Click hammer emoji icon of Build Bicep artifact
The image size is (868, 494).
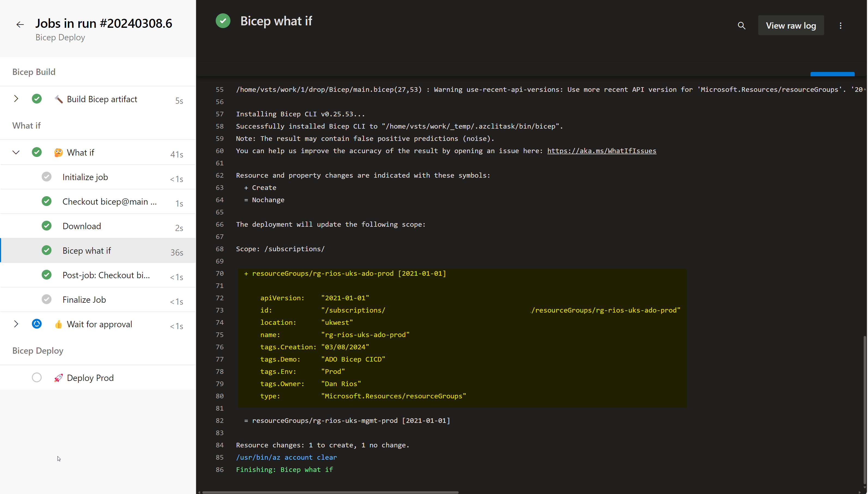tap(59, 99)
